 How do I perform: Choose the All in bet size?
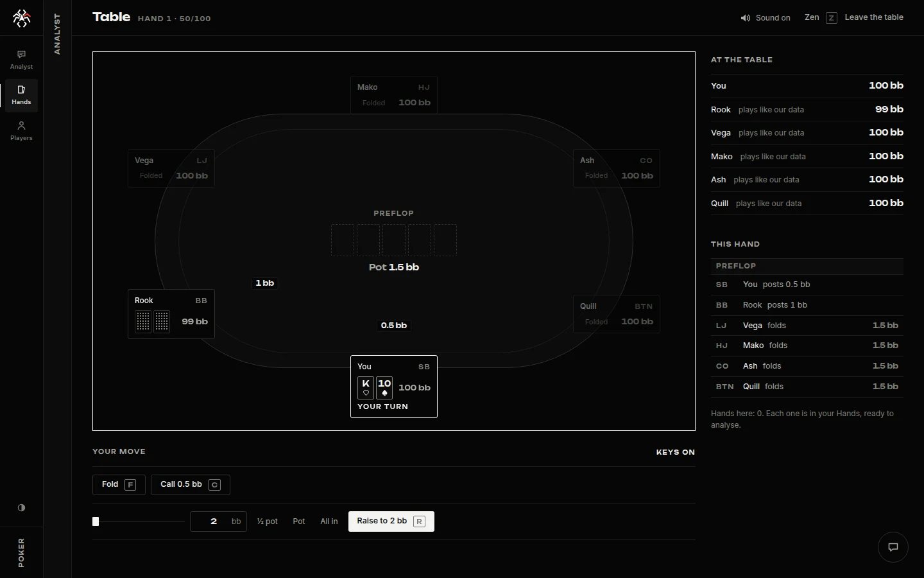point(329,521)
